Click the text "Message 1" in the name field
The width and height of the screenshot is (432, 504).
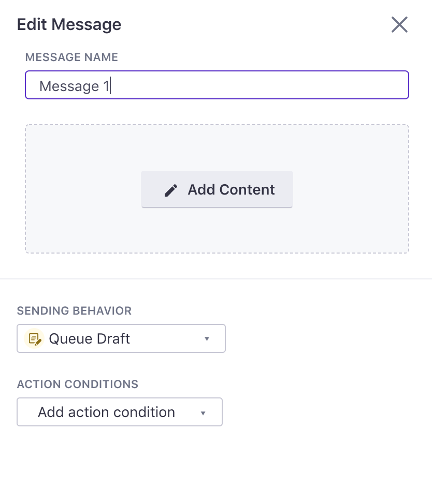(x=74, y=86)
